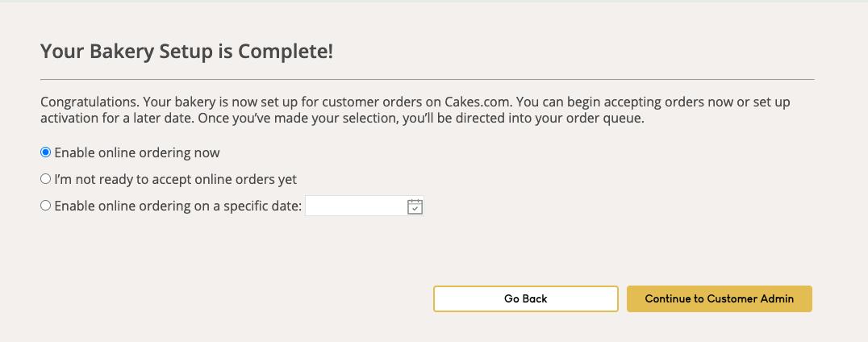This screenshot has height=342, width=868.
Task: Click the 'I'm not ready to accept online orders yet' label
Action: pyautogui.click(x=175, y=179)
